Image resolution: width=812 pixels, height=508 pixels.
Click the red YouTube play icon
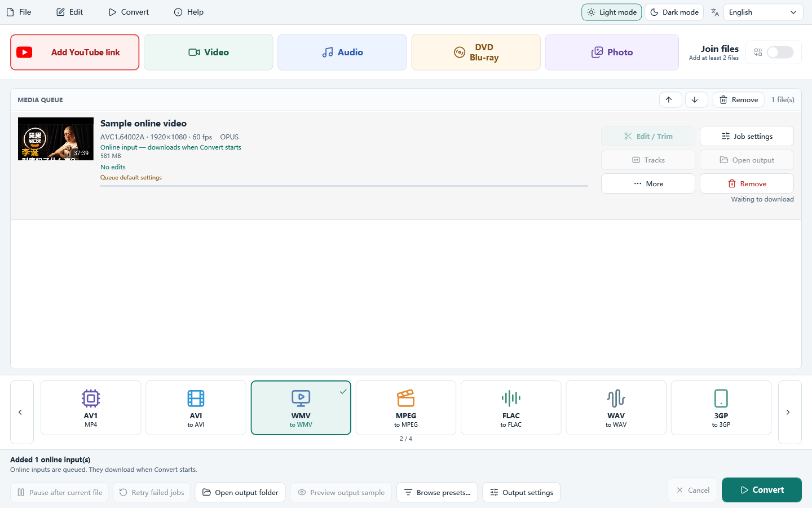coord(24,52)
